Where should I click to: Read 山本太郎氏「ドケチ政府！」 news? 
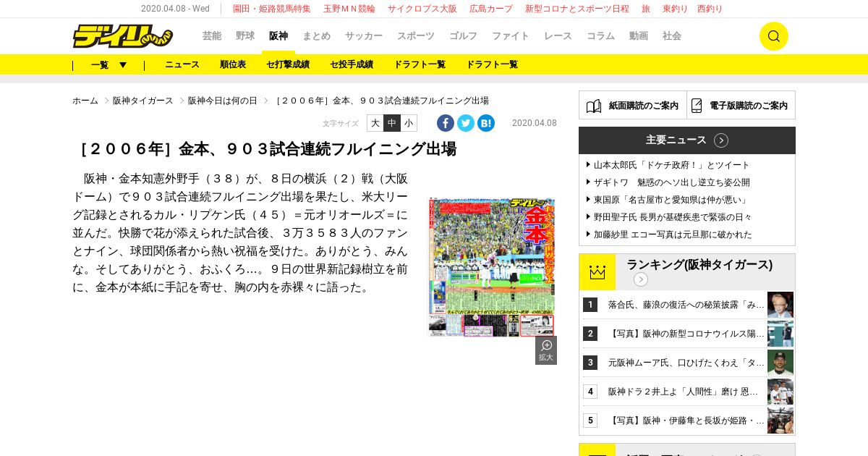click(672, 165)
